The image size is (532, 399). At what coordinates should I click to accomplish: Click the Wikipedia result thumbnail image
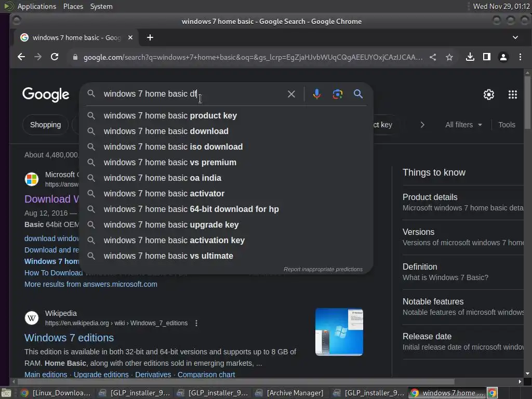pyautogui.click(x=339, y=332)
